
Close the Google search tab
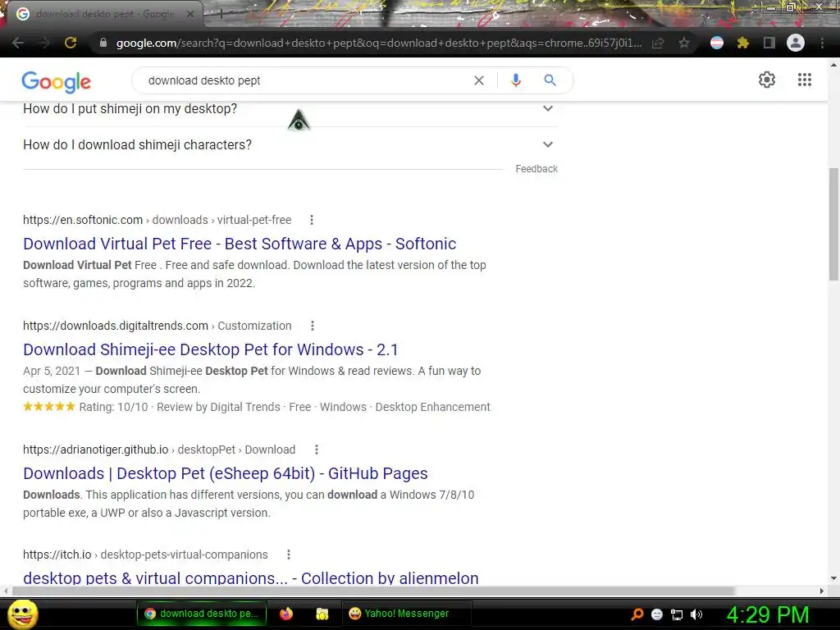(190, 15)
